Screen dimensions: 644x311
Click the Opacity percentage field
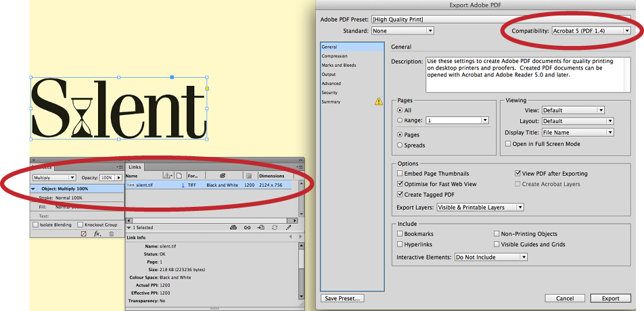[x=107, y=178]
